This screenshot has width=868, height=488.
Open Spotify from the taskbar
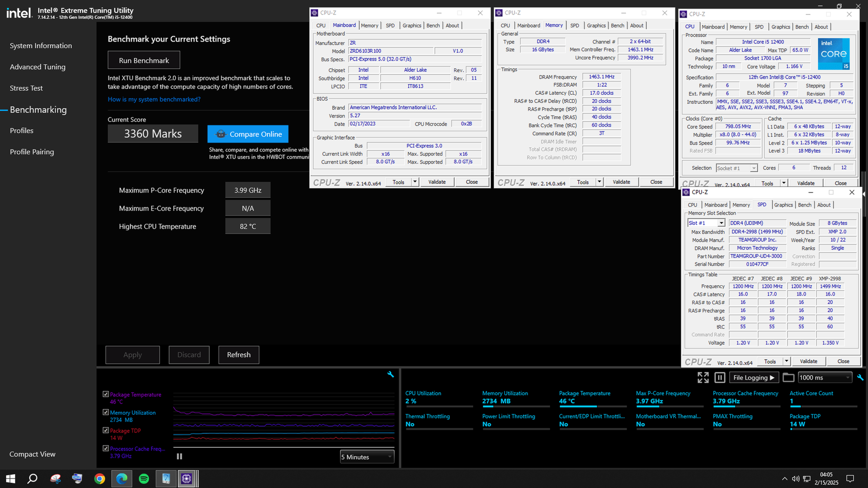[x=144, y=479]
